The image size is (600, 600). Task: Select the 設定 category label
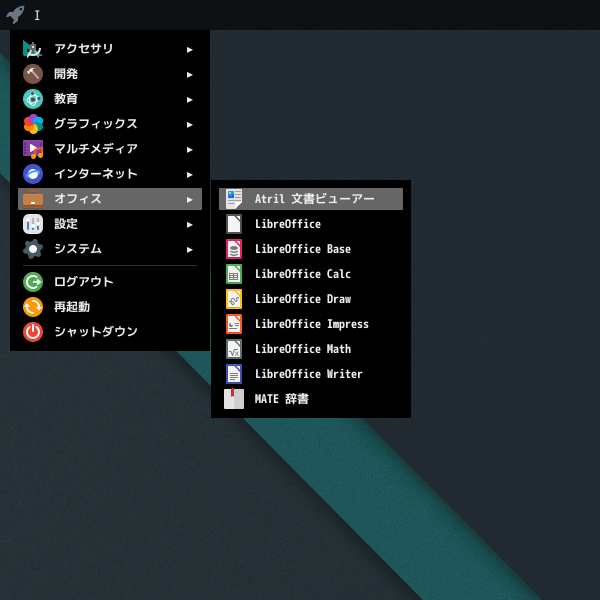tap(66, 224)
